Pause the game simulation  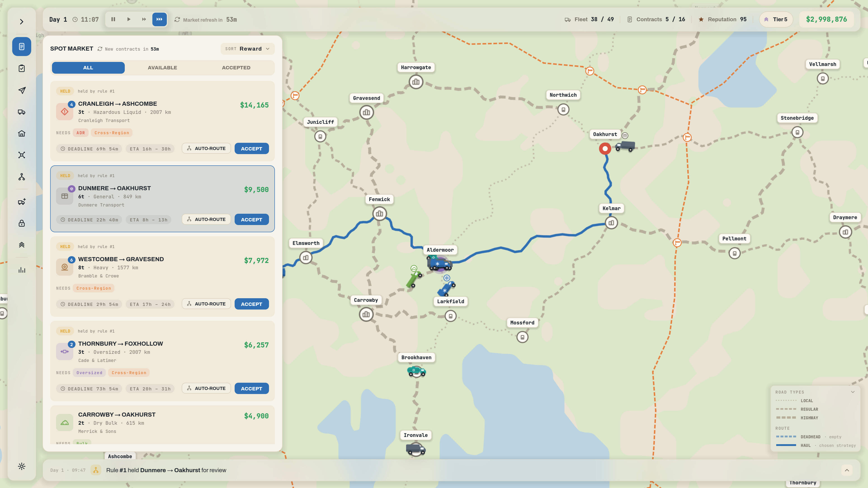113,19
